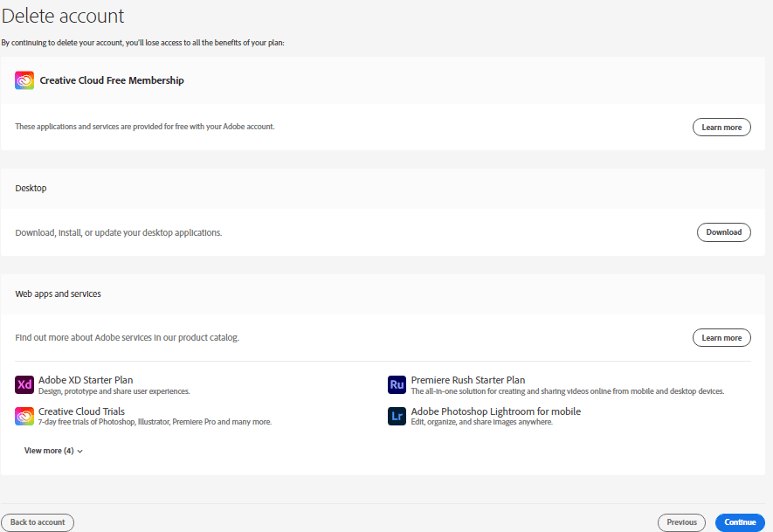The height and width of the screenshot is (532, 773).
Task: Click 'Download, install, or update' description text
Action: pyautogui.click(x=118, y=232)
